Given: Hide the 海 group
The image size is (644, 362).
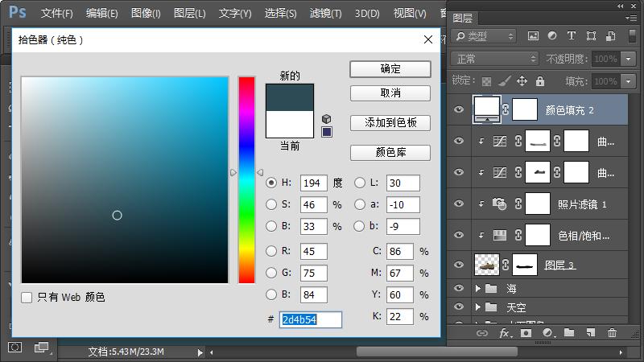Looking at the screenshot, I should (x=459, y=289).
